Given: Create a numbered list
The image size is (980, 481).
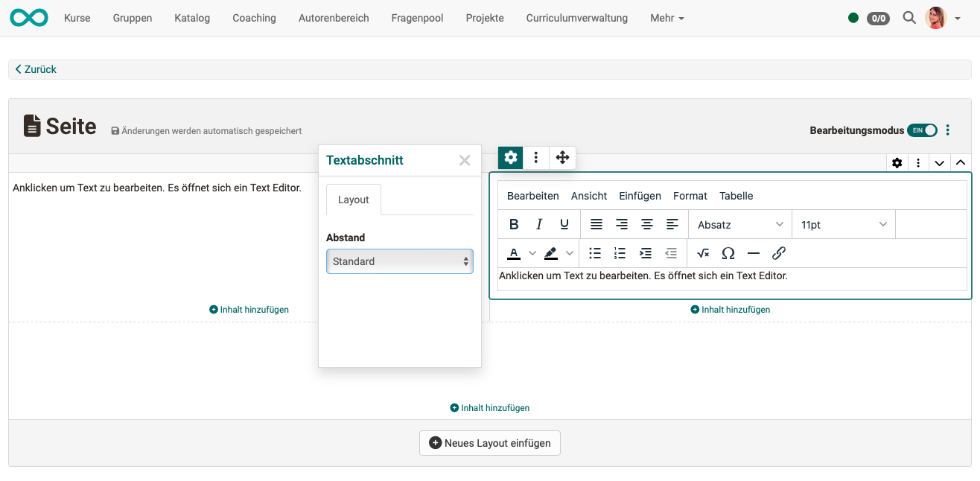Looking at the screenshot, I should (620, 253).
